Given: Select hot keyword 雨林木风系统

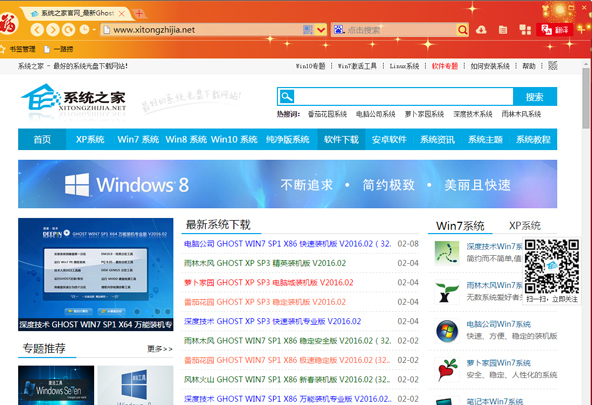Looking at the screenshot, I should 521,114.
